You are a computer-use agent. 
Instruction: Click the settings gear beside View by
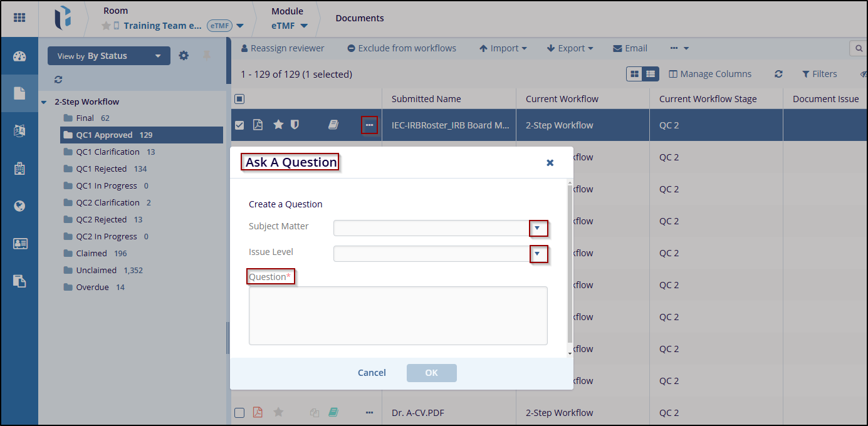[x=184, y=56]
